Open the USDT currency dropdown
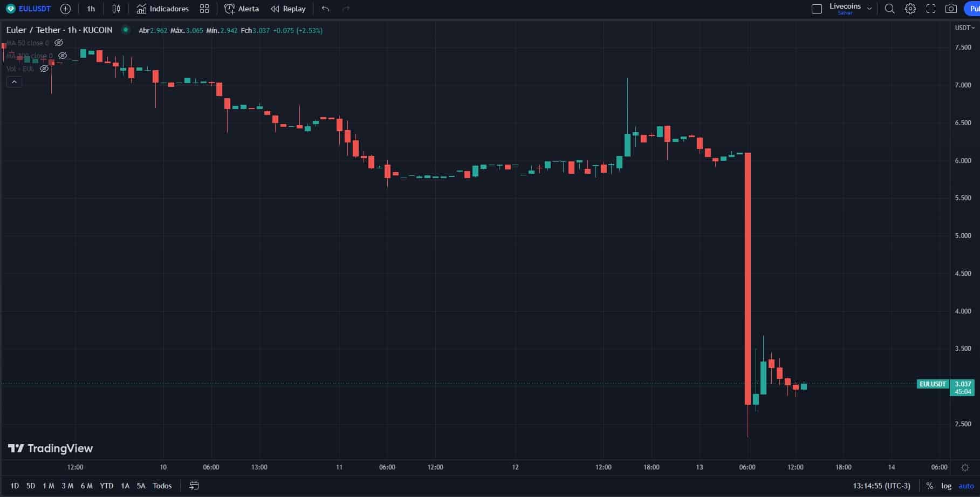The image size is (980, 497). (x=965, y=28)
